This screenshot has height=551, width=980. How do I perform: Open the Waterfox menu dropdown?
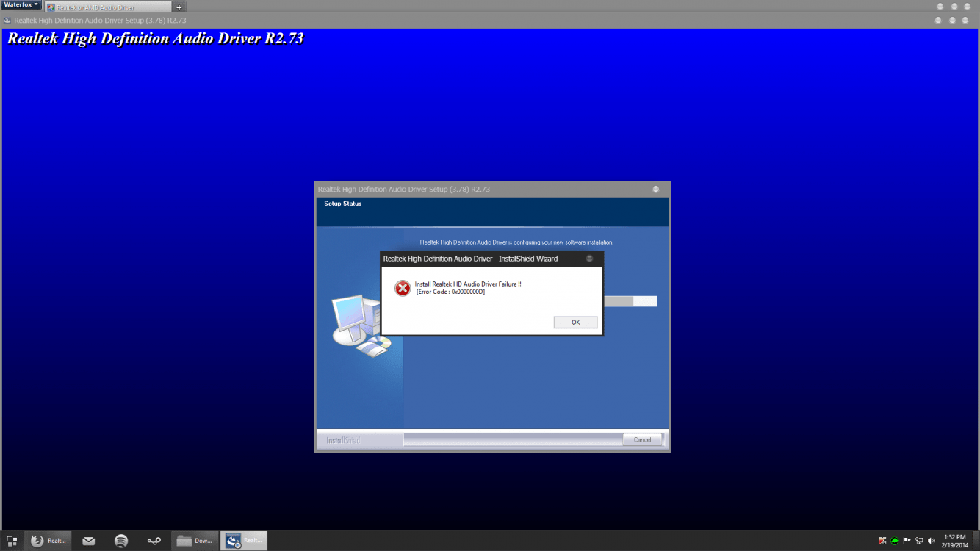21,5
